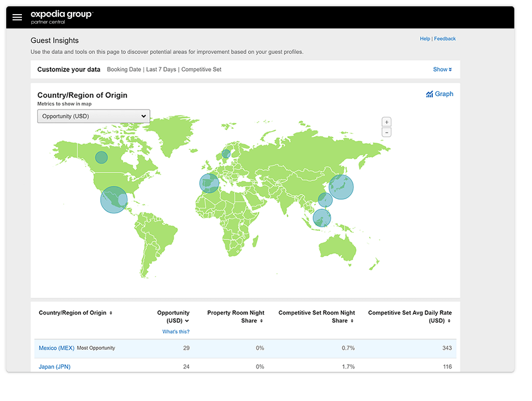Viewport: 532px width, 401px height.
Task: Click the What's this? link
Action: pyautogui.click(x=176, y=331)
